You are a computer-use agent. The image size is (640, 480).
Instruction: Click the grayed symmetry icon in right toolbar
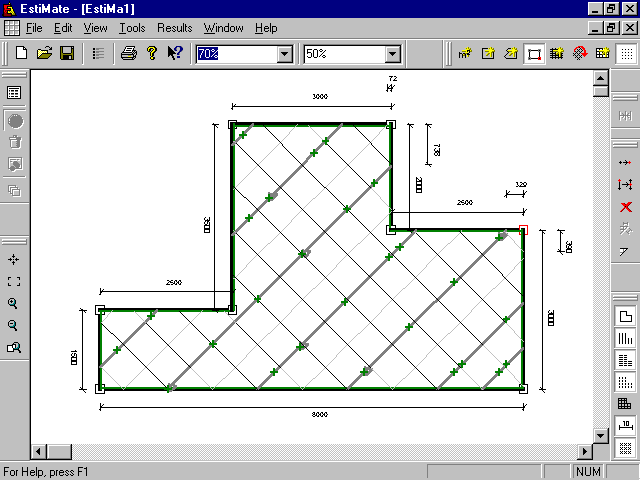coord(625,116)
